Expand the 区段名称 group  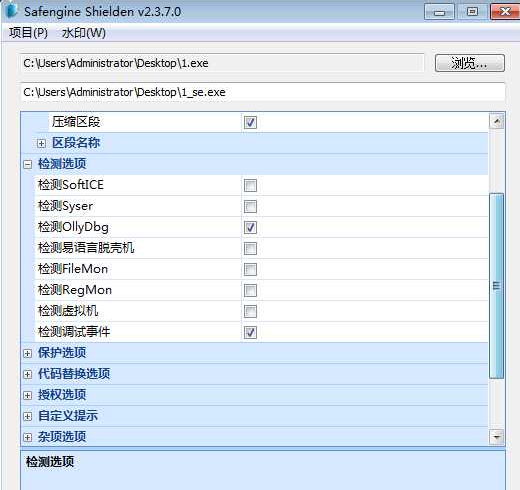tap(41, 143)
